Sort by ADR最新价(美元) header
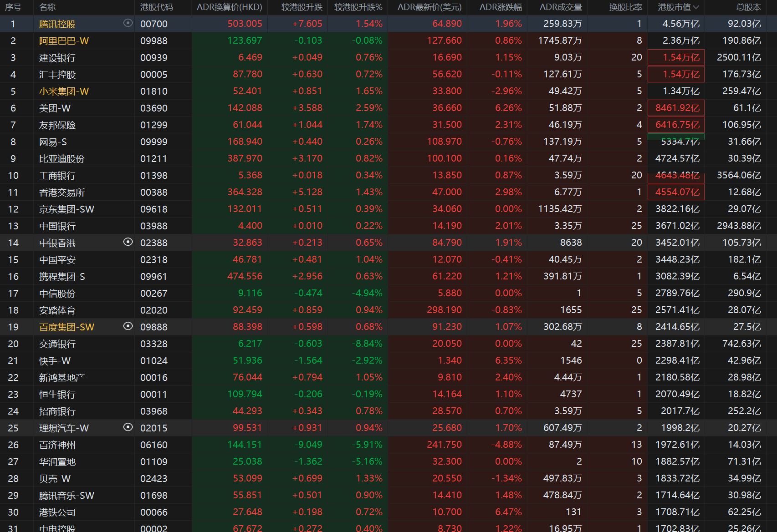This screenshot has width=777, height=532. pos(429,7)
